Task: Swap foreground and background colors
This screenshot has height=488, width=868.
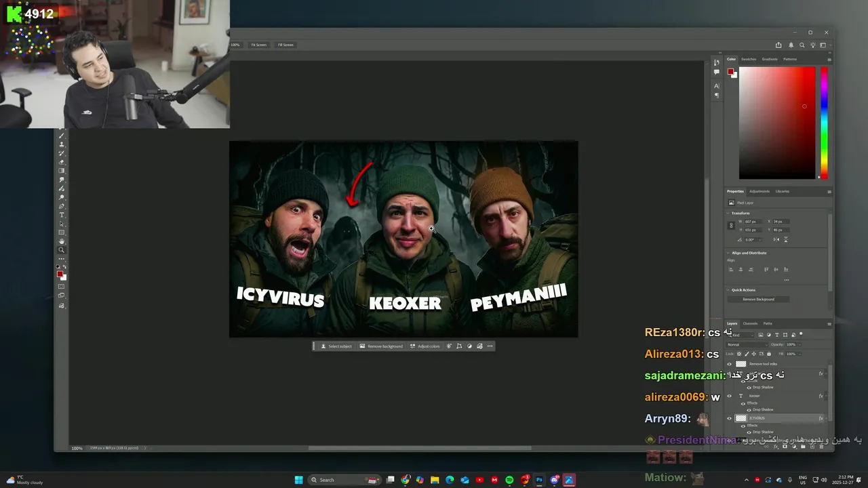Action: click(64, 268)
